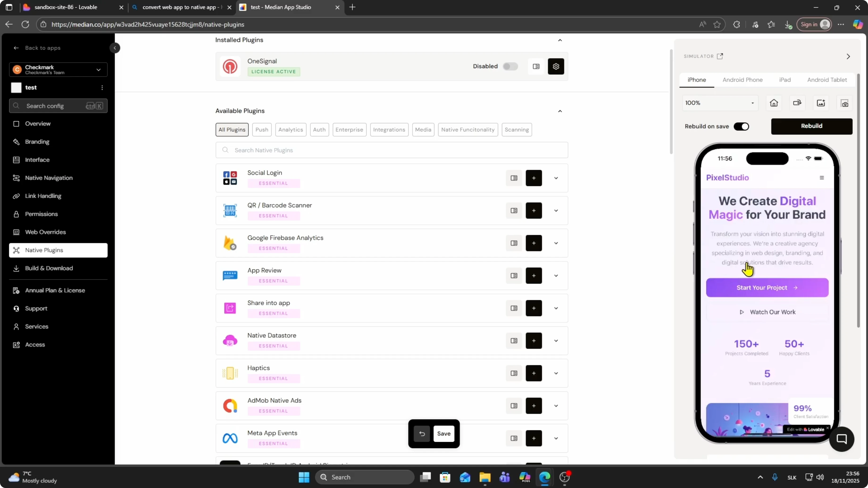The height and width of the screenshot is (488, 868).
Task: Filter plugins by Analytics
Action: [x=290, y=130]
